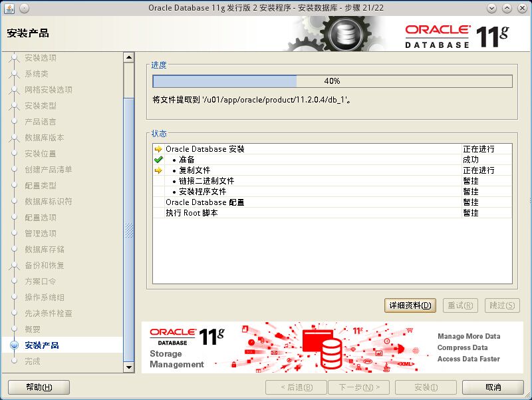Cancel installation with 取消 button
The image size is (532, 400).
[x=493, y=387]
